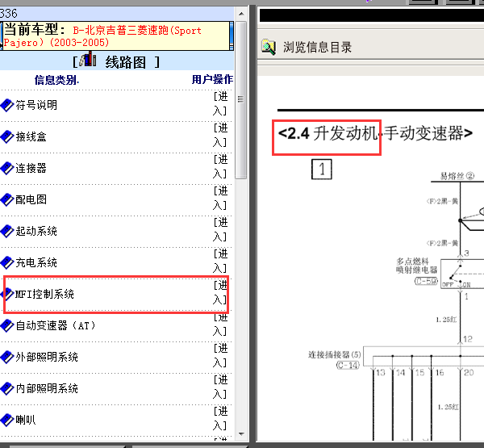Select 内部照明系统 category text
484x448 pixels.
(x=47, y=389)
